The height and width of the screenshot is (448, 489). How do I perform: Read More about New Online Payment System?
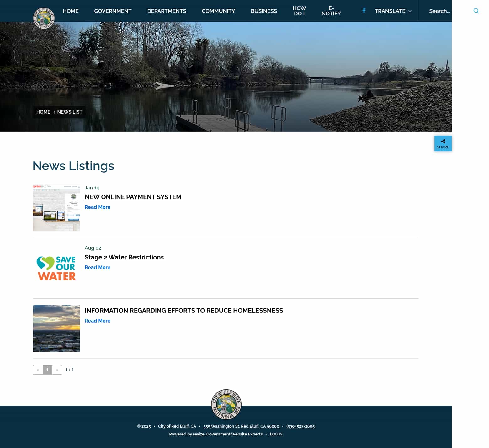[98, 207]
